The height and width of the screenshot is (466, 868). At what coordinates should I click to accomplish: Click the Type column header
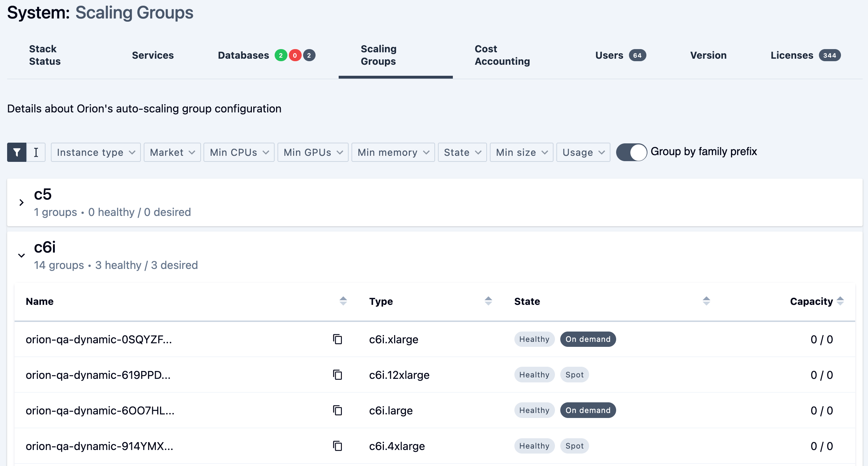click(x=381, y=301)
